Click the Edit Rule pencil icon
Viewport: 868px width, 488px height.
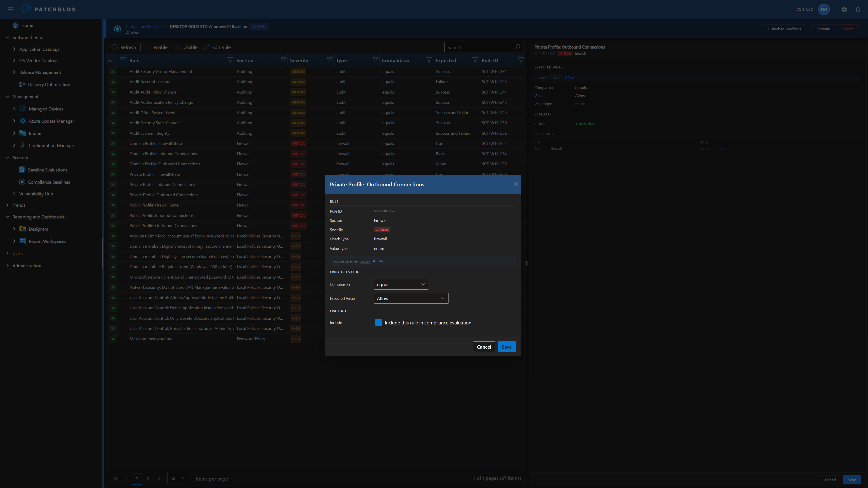pos(206,47)
